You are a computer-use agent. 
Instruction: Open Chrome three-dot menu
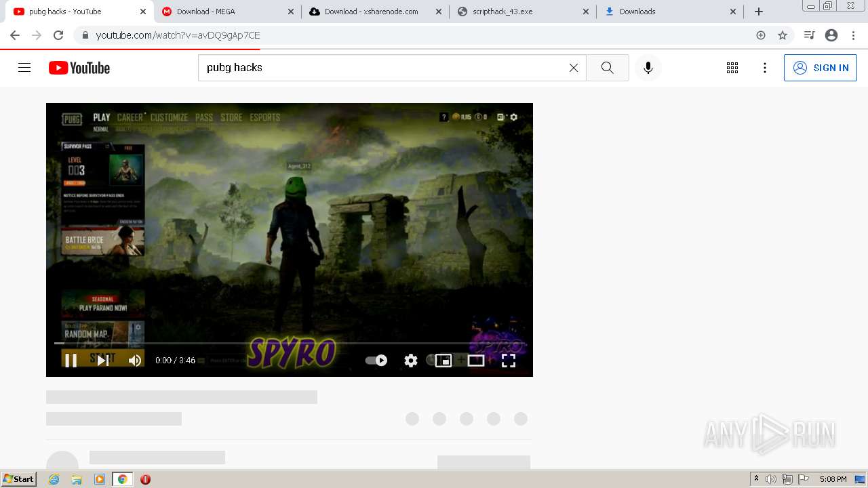(853, 35)
